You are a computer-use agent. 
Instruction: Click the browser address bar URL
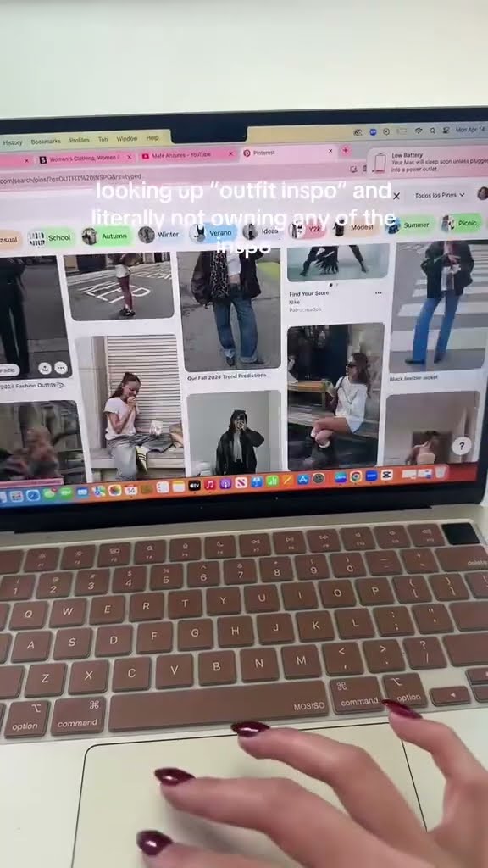(72, 178)
